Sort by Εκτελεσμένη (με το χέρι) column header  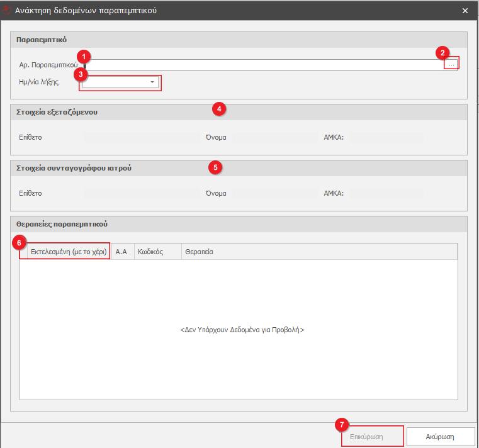[69, 252]
